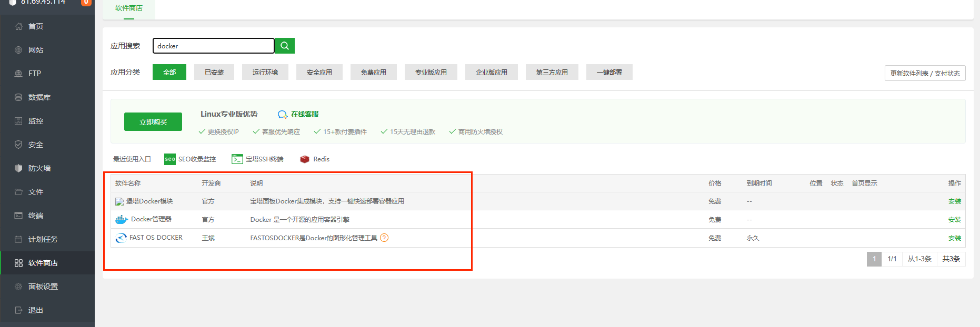Click the docker search input field
Viewport: 980px width, 327px height.
[214, 46]
